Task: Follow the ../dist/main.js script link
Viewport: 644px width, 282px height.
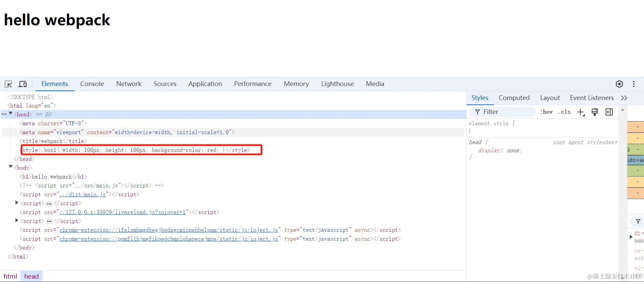Action: click(82, 195)
